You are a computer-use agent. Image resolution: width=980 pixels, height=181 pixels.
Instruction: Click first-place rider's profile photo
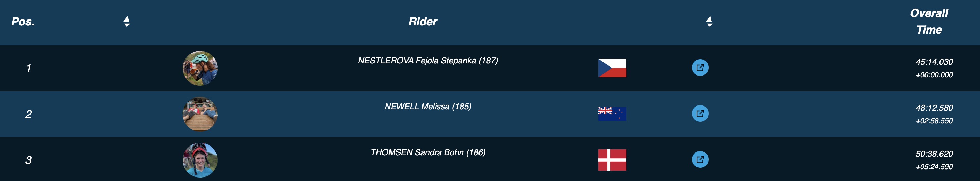coord(200,68)
